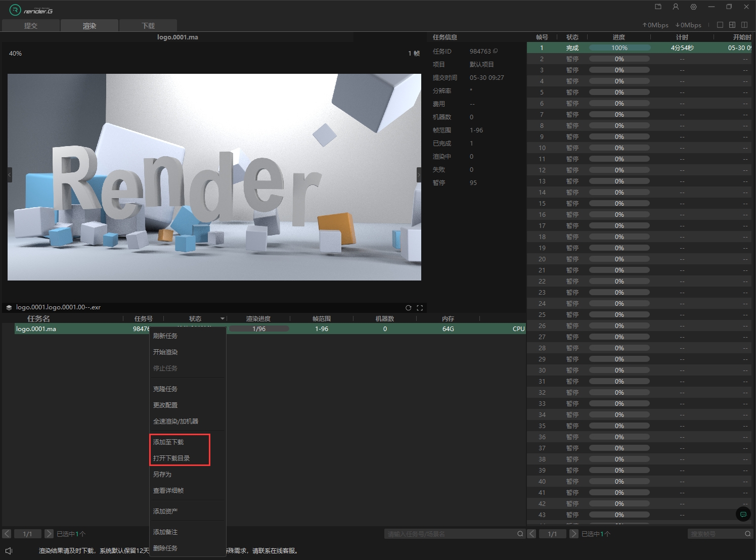756x560 pixels.
Task: Select 添加至下载 from context menu
Action: 168,442
